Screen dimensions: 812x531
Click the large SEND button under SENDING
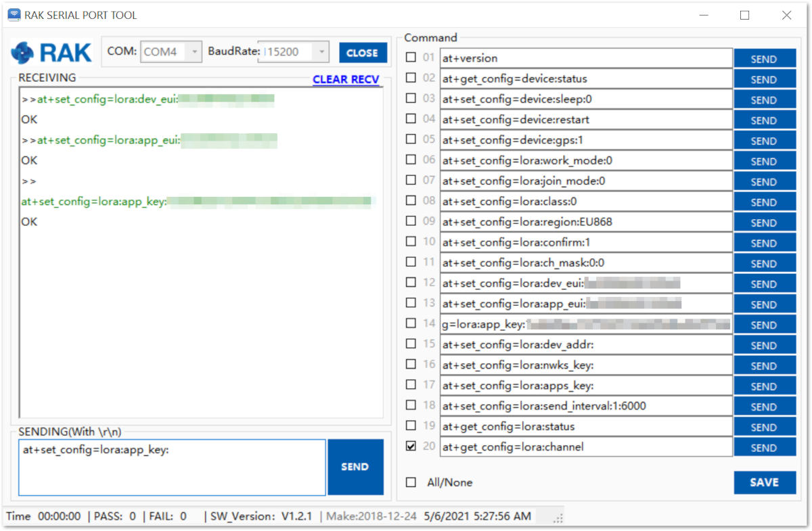click(x=355, y=467)
